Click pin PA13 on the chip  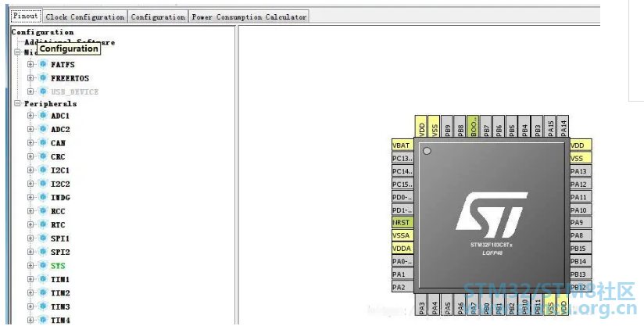point(581,171)
